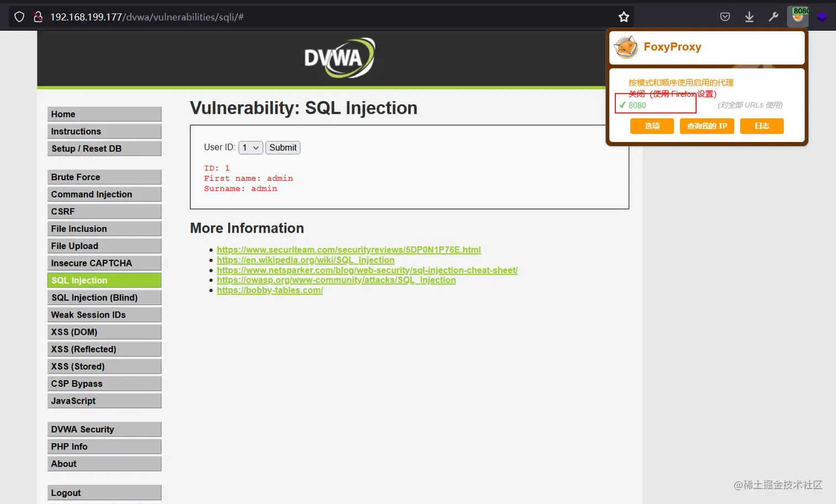Click the wrench developer tools icon
This screenshot has width=836, height=504.
[x=774, y=17]
